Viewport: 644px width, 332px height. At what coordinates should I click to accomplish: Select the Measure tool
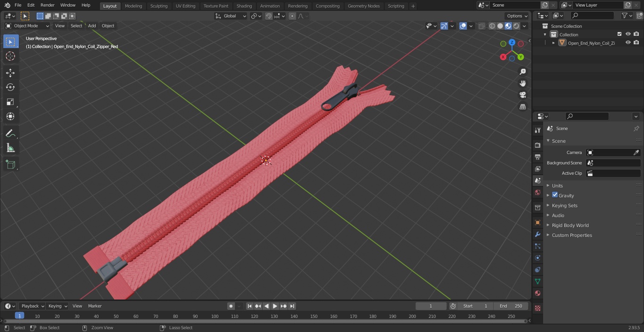pyautogui.click(x=10, y=148)
